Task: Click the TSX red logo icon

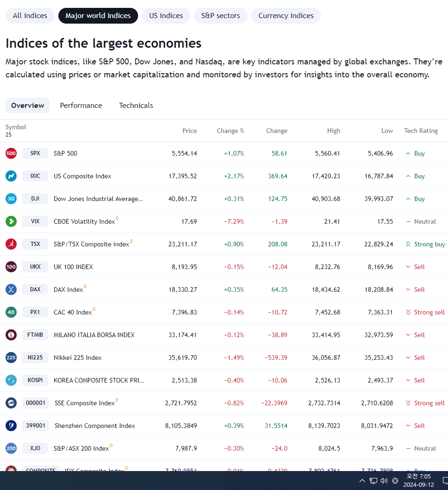Action: pyautogui.click(x=11, y=244)
